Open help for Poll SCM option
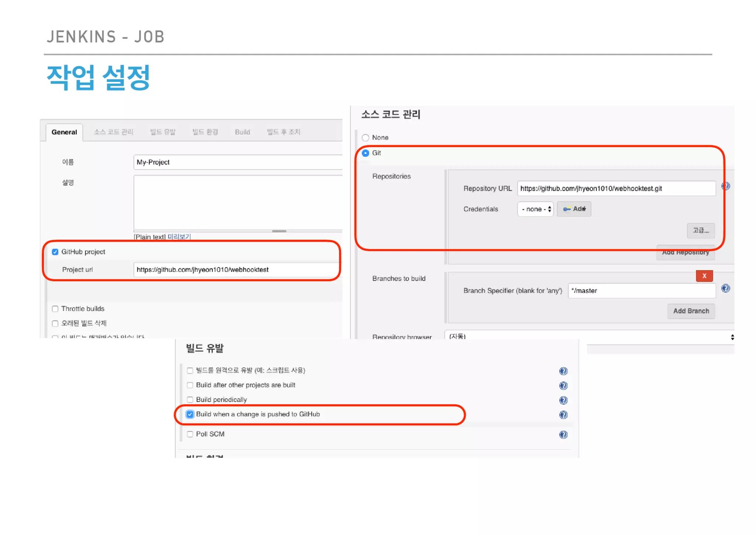Image resolution: width=756 pixels, height=535 pixels. point(563,435)
